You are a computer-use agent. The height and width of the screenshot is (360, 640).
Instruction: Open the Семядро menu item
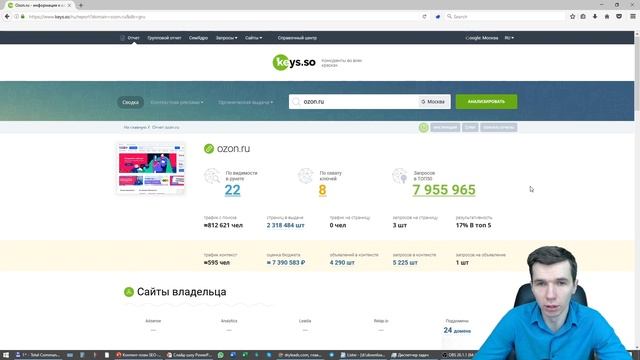198,38
